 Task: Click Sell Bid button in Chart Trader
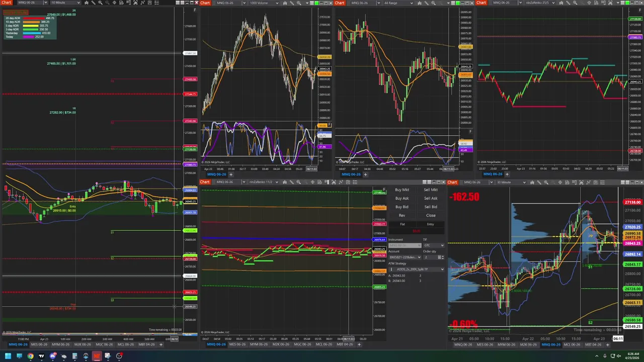pos(431,207)
